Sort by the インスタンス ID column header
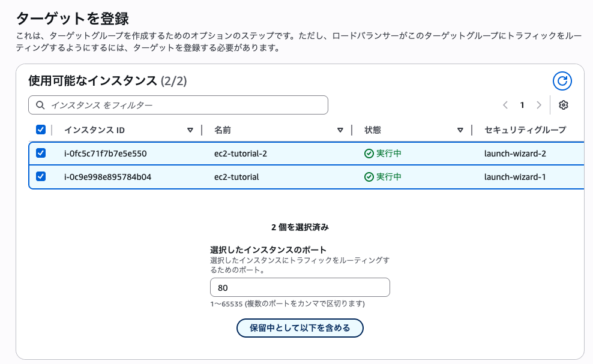 click(x=93, y=130)
